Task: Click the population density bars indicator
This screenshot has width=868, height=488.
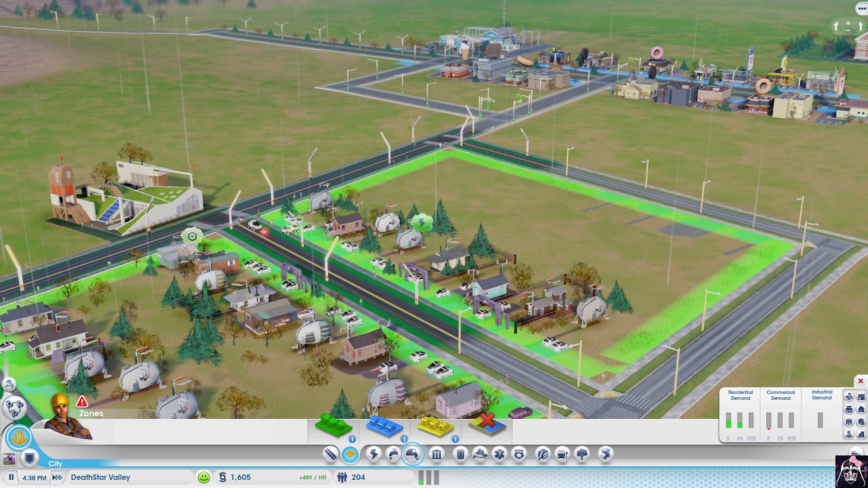Action: (429, 477)
